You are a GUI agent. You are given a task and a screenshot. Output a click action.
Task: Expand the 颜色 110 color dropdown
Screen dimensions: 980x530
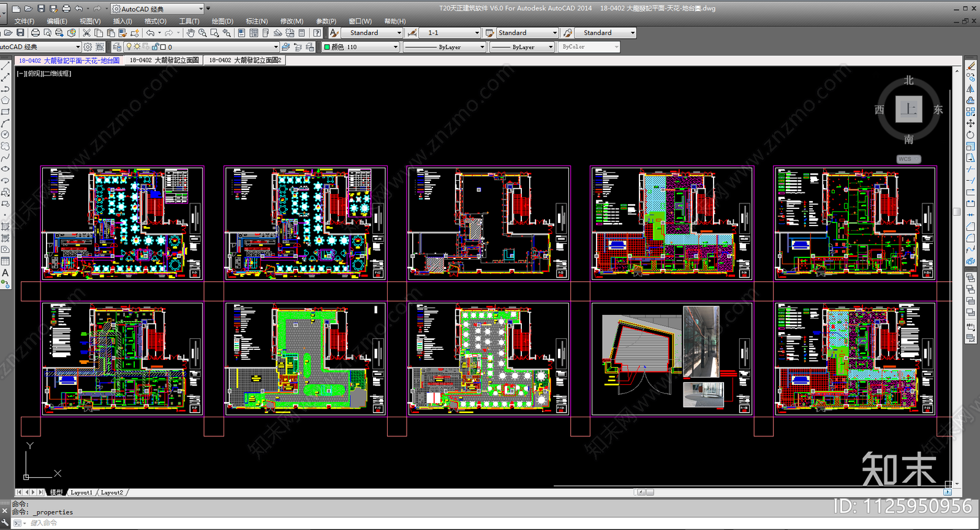(x=360, y=47)
